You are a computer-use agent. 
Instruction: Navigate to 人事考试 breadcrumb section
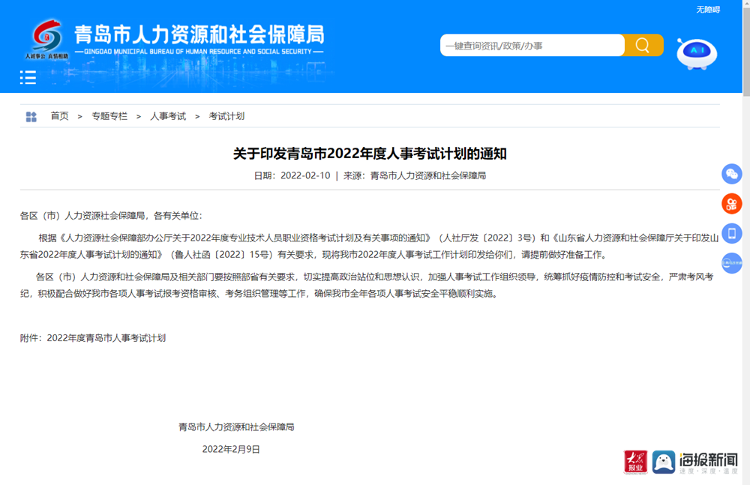168,117
